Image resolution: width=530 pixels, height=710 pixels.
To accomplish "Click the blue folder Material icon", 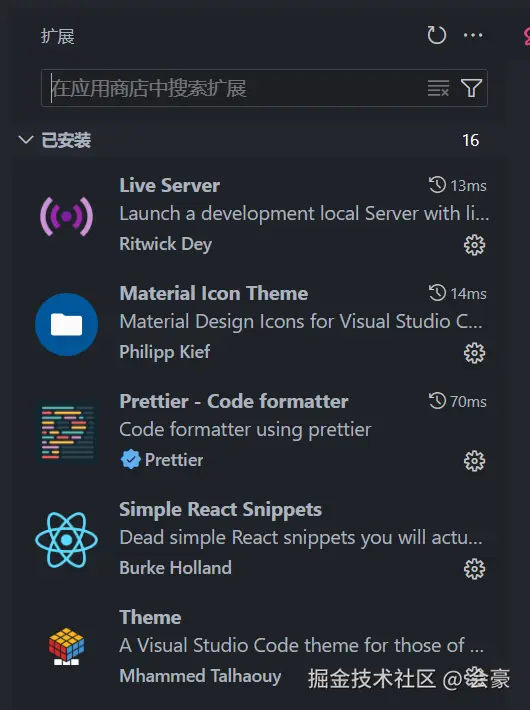I will [67, 324].
